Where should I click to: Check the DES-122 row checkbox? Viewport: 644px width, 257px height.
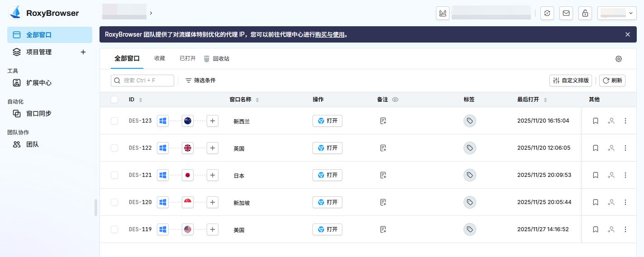[114, 148]
